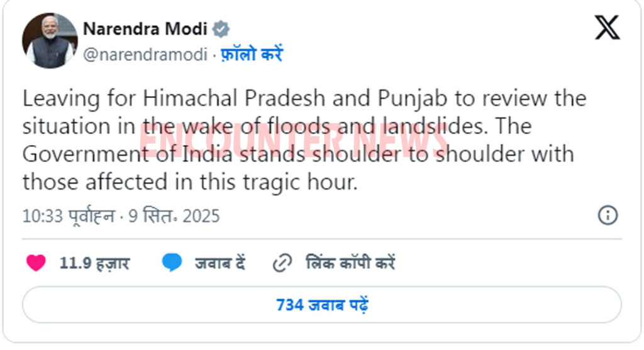Click the chain link icon
This screenshot has height=350, width=644.
(281, 263)
